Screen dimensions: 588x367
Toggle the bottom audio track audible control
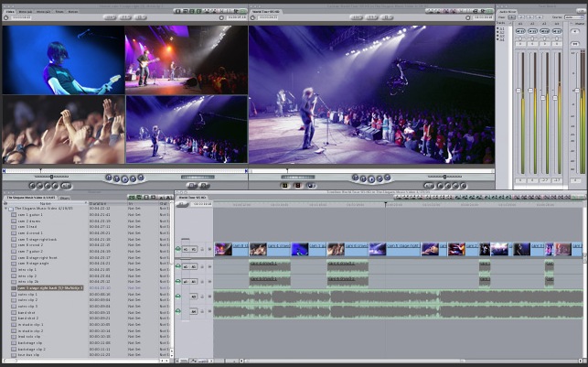pos(179,311)
